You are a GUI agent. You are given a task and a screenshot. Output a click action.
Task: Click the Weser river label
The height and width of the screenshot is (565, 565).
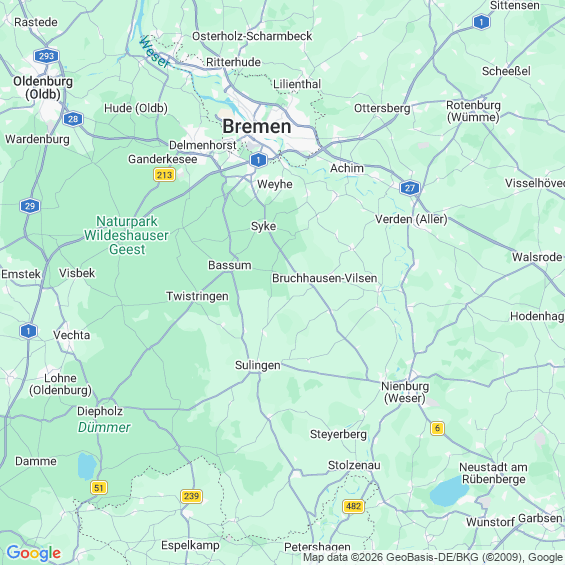[x=154, y=52]
